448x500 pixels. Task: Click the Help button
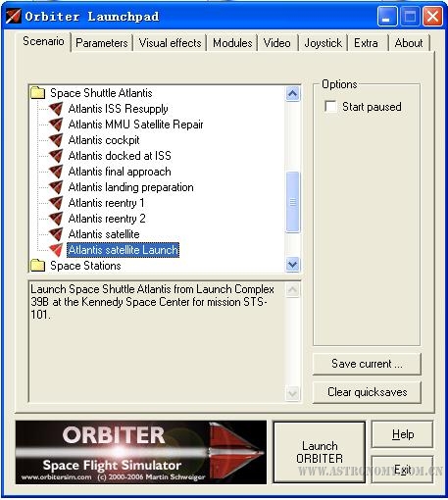pyautogui.click(x=403, y=434)
